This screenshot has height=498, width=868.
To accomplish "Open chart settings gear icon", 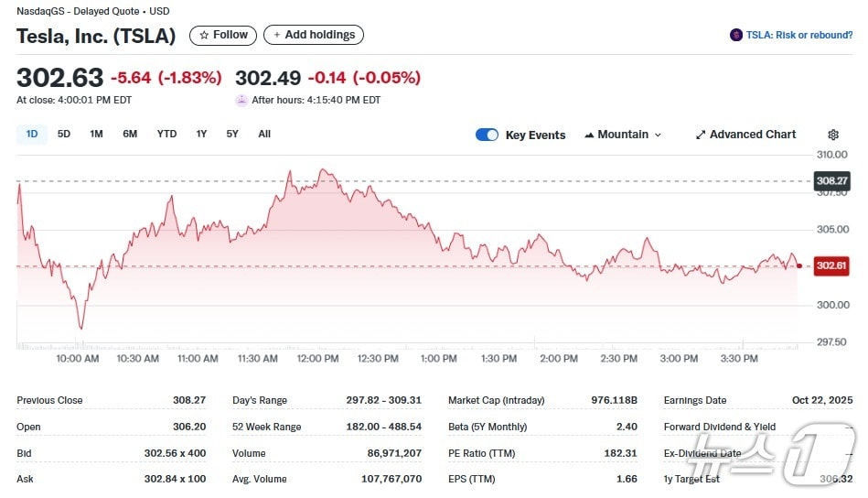I will pyautogui.click(x=832, y=135).
